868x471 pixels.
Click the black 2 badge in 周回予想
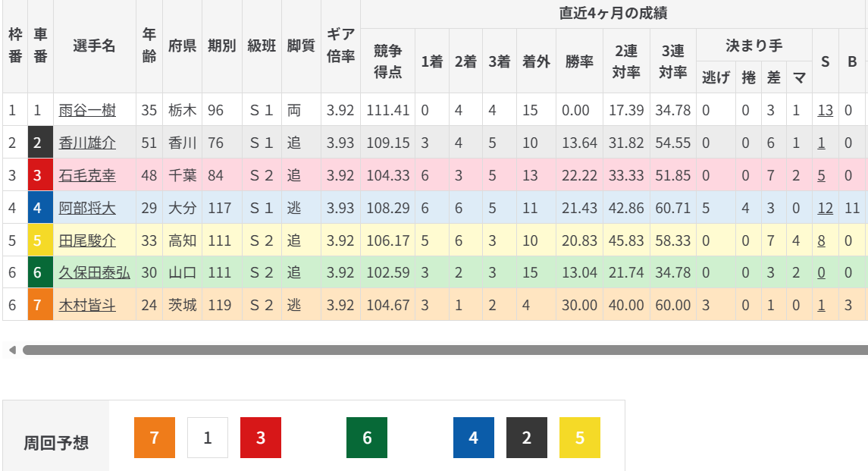[527, 438]
